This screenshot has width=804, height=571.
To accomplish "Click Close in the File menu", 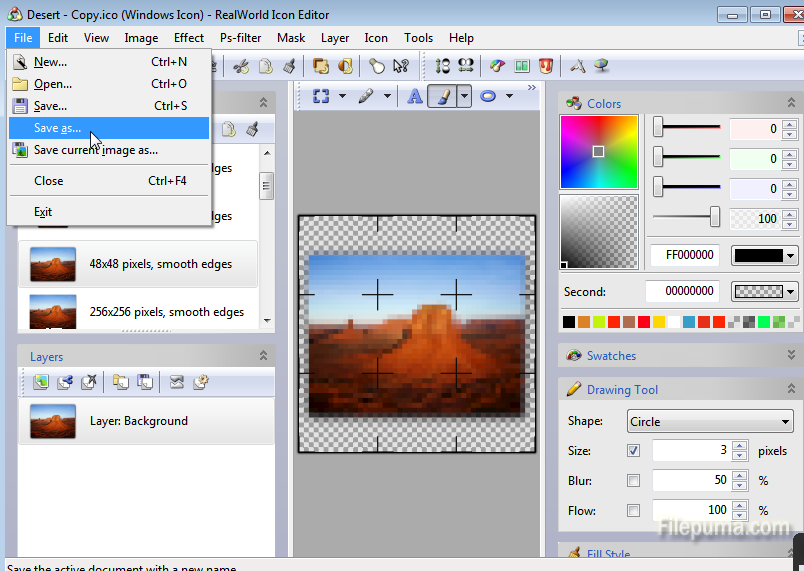I will click(48, 181).
